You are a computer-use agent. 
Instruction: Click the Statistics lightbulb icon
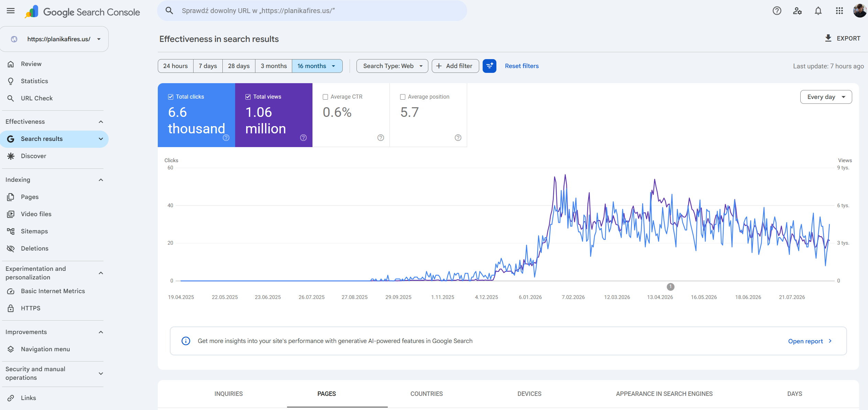click(11, 81)
